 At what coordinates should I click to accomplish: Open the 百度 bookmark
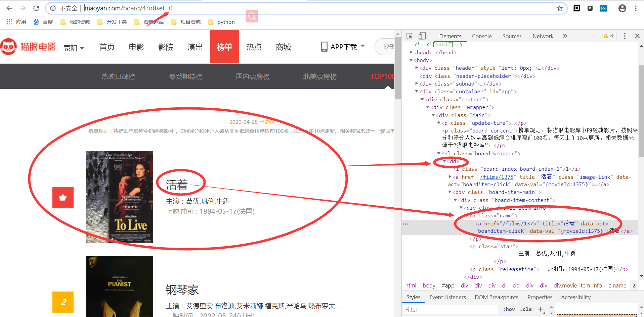(43, 22)
